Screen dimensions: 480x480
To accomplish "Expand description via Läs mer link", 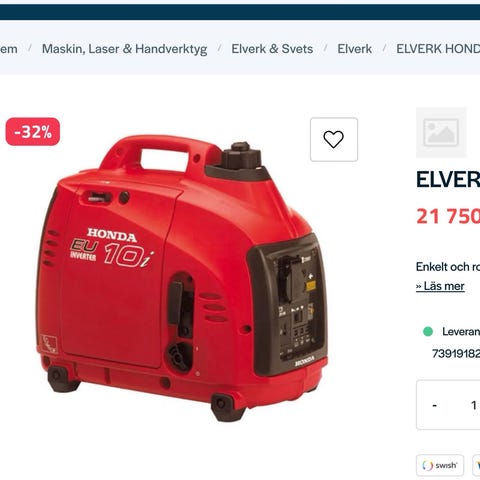I will [x=440, y=286].
